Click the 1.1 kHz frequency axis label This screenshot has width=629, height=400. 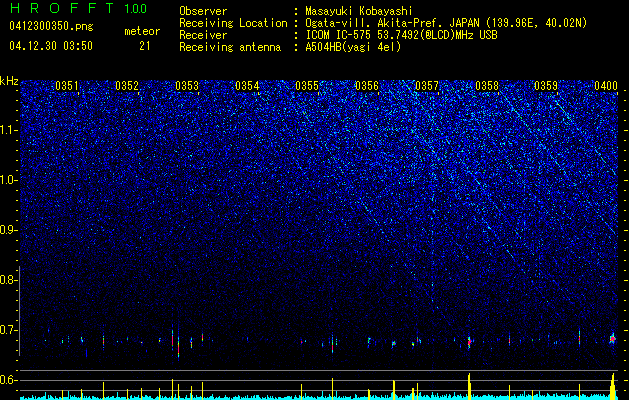click(x=9, y=130)
